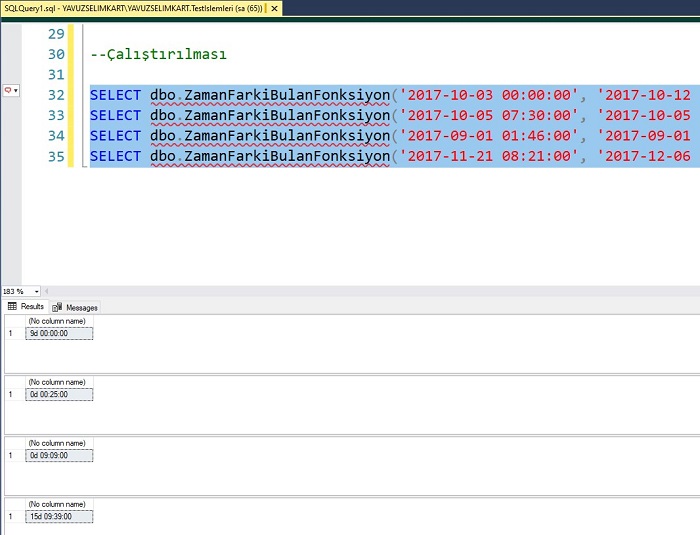
Task: Close the SQLQuery1.sql document tab
Action: tap(275, 8)
